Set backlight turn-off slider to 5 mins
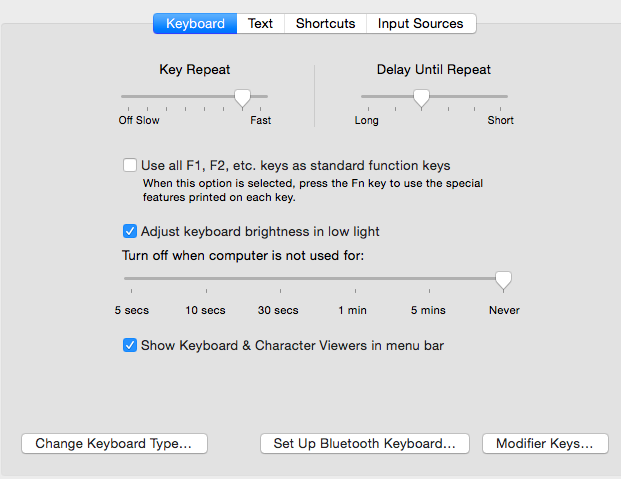 tap(428, 280)
